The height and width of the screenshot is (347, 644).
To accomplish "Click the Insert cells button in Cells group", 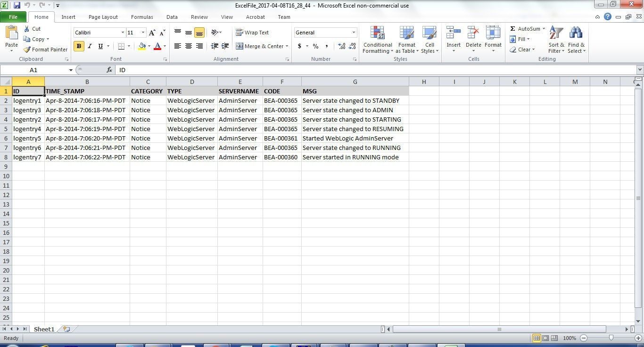I will [454, 40].
